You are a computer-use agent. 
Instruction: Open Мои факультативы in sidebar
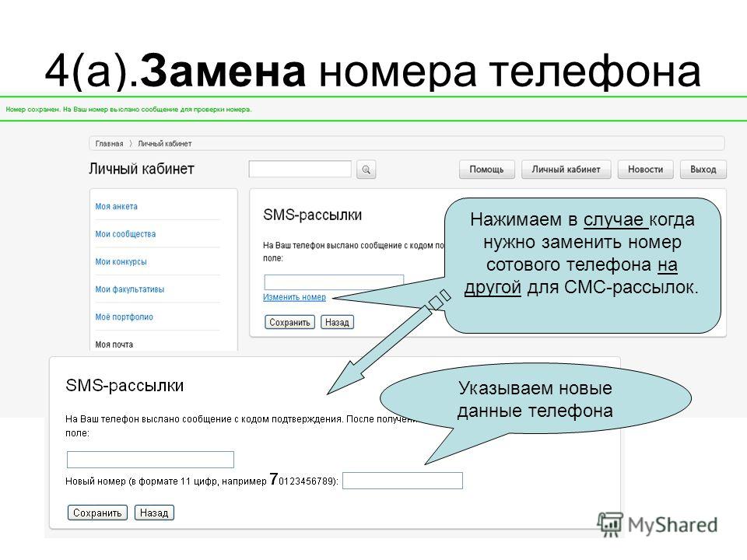[130, 289]
